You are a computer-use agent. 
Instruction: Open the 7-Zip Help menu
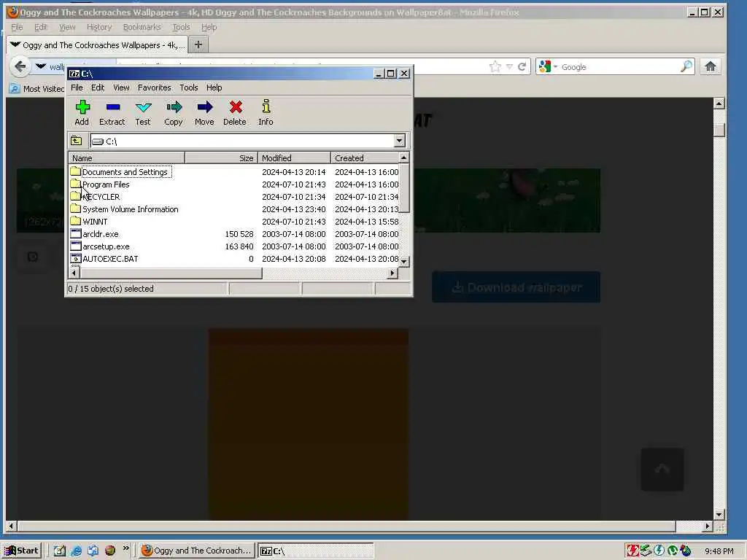(x=214, y=87)
